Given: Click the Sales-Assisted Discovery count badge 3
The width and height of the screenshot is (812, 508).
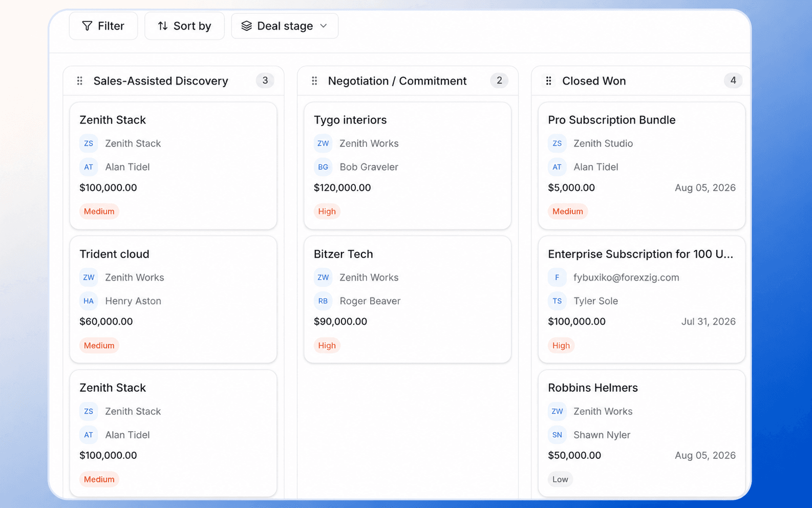Looking at the screenshot, I should 265,80.
